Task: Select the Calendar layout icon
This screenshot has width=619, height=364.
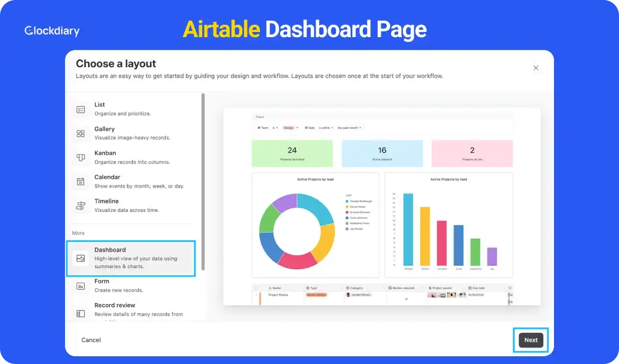Action: click(x=80, y=181)
